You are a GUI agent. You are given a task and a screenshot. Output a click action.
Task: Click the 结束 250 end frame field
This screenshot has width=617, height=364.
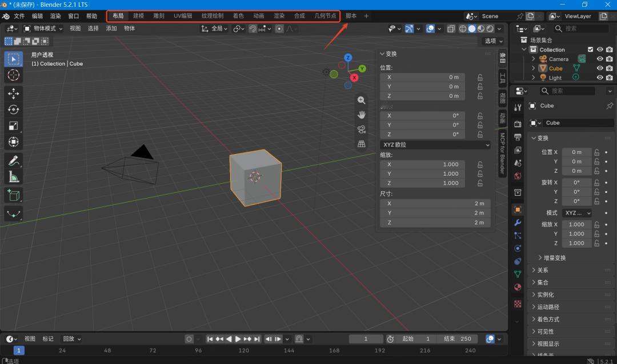point(458,339)
